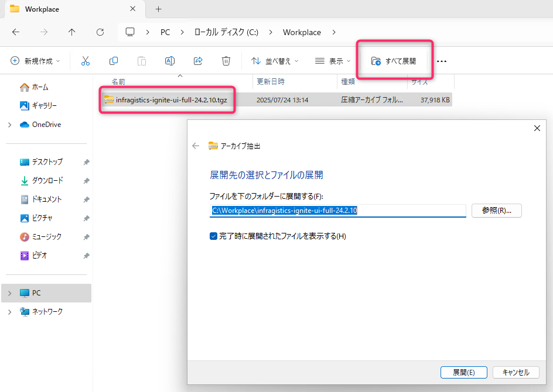This screenshot has width=553, height=392.
Task: Click chevron after Workplace in address bar
Action: click(x=334, y=32)
